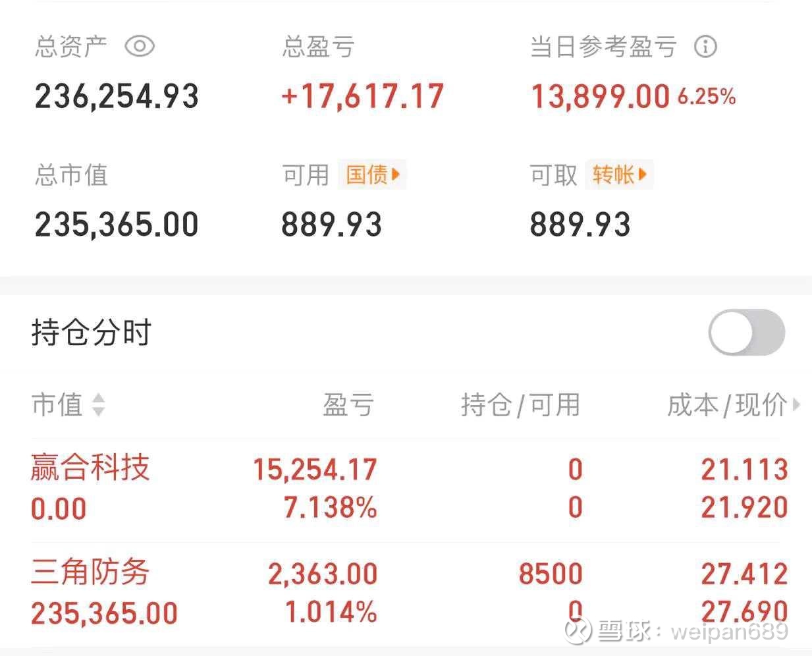Image resolution: width=812 pixels, height=656 pixels.
Task: Expand columns arrow next to 成本/现价
Action: click(x=796, y=404)
